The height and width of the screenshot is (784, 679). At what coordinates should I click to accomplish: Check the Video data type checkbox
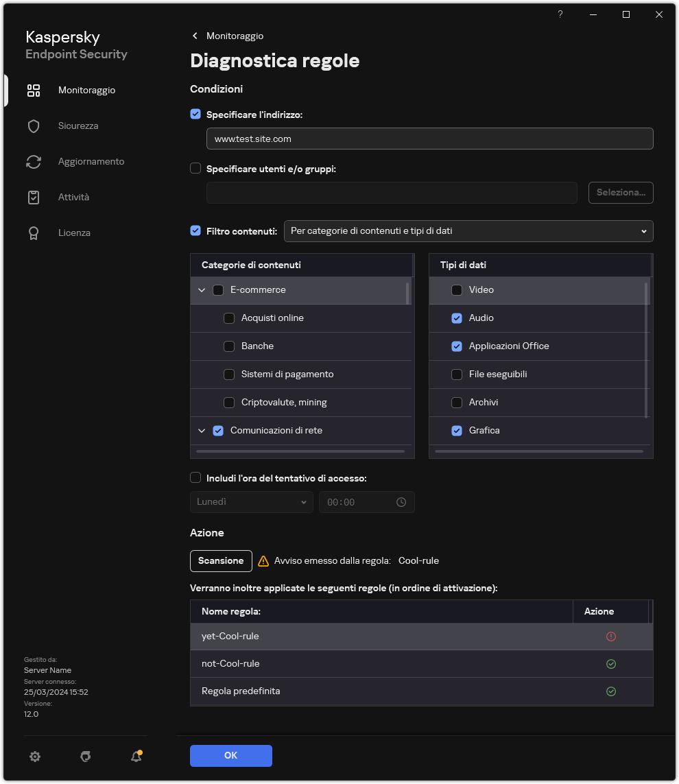coord(457,290)
